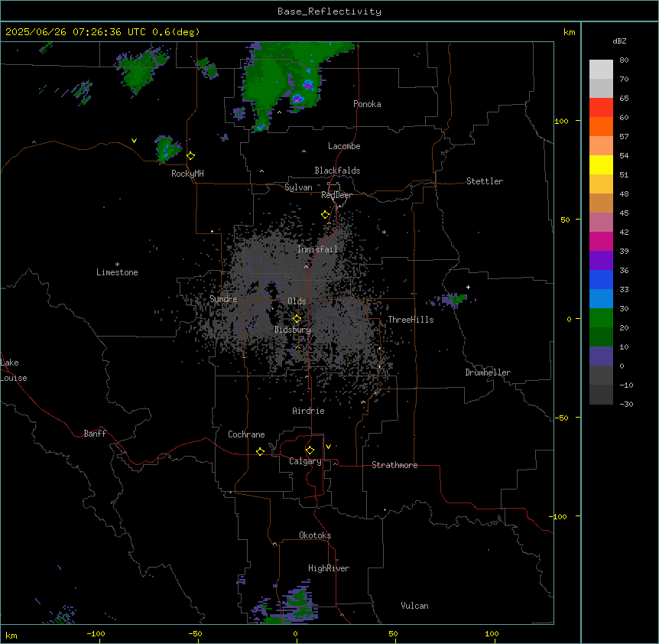Click the yellow diamond marker above the Calgary label
659x644 pixels.
point(310,450)
